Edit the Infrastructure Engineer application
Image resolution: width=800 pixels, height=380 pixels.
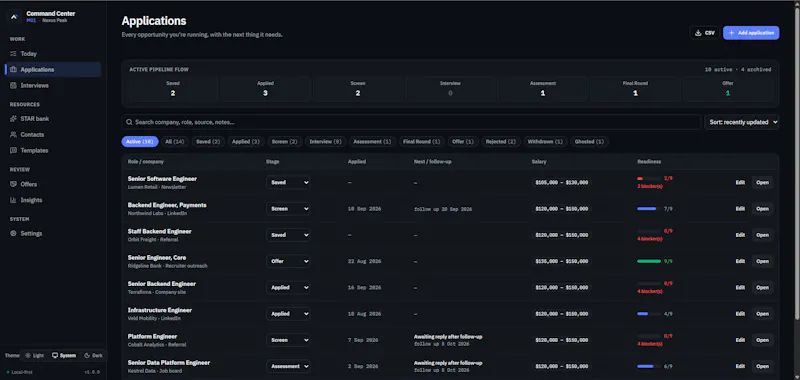tap(740, 314)
